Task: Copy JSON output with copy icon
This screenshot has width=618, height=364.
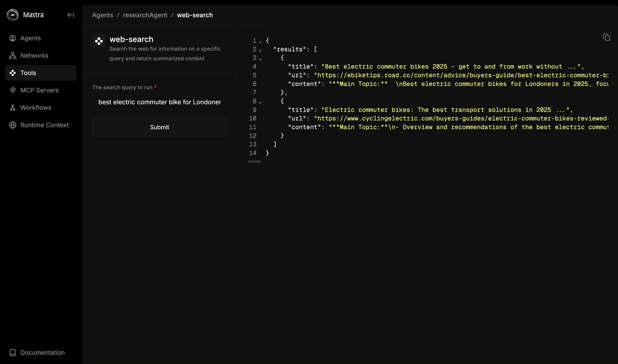Action: tap(606, 37)
